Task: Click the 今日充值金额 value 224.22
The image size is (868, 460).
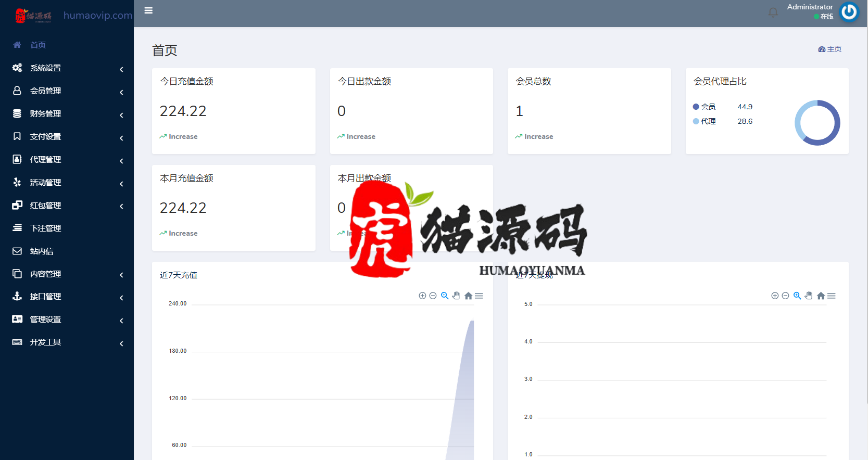Action: (x=183, y=111)
